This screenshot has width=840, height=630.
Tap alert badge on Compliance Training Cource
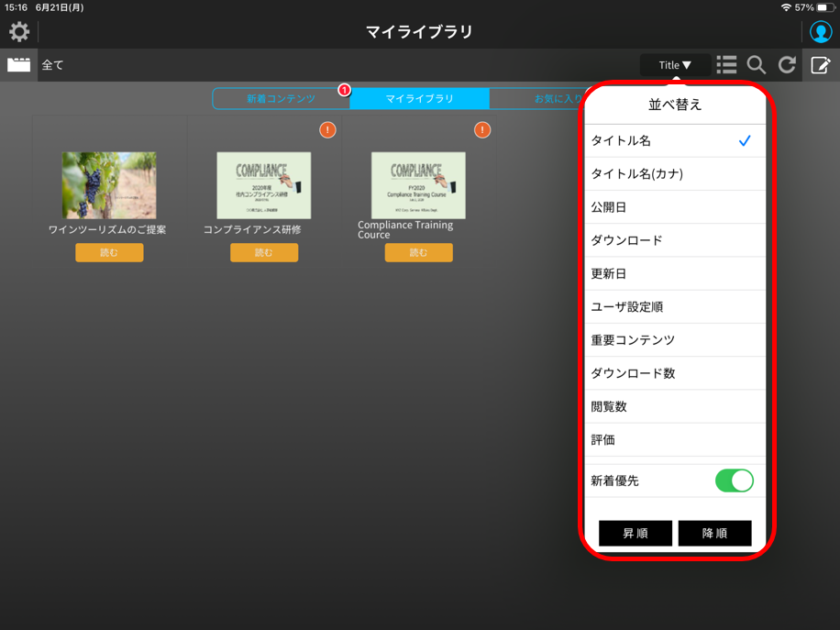pos(482,130)
